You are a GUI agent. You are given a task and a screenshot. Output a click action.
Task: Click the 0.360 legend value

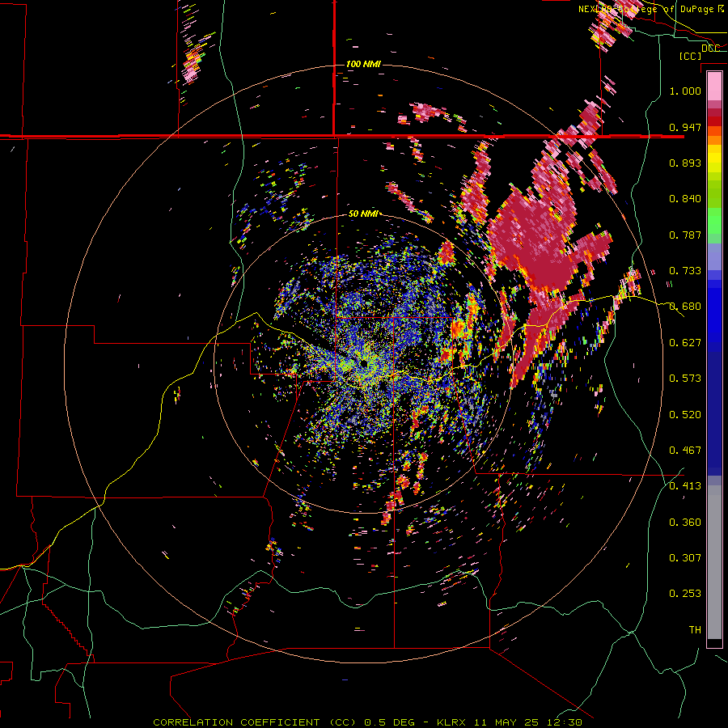pos(685,523)
